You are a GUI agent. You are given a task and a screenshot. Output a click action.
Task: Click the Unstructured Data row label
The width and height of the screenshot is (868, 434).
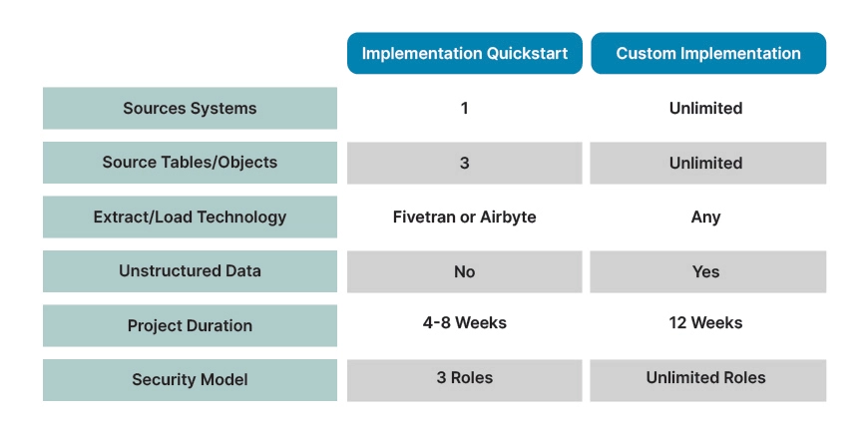tap(190, 270)
